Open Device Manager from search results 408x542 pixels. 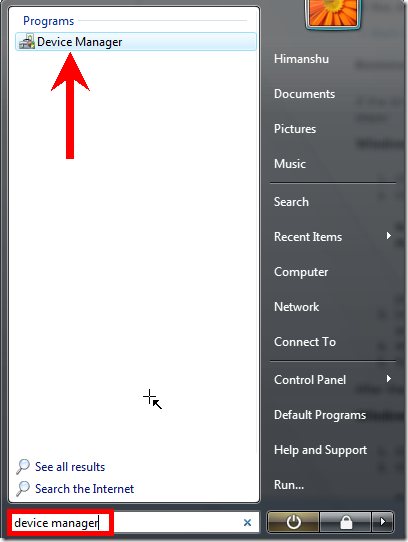pyautogui.click(x=136, y=42)
